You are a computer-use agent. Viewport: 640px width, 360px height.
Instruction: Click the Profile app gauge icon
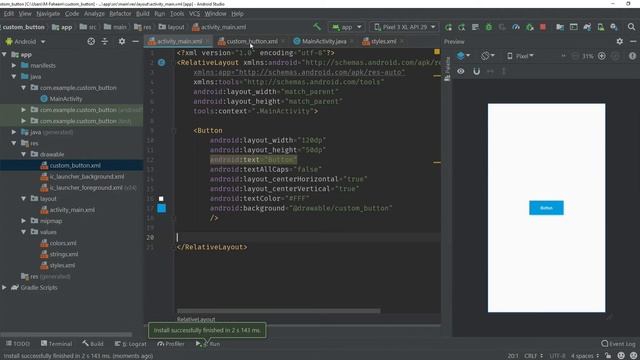[516, 27]
